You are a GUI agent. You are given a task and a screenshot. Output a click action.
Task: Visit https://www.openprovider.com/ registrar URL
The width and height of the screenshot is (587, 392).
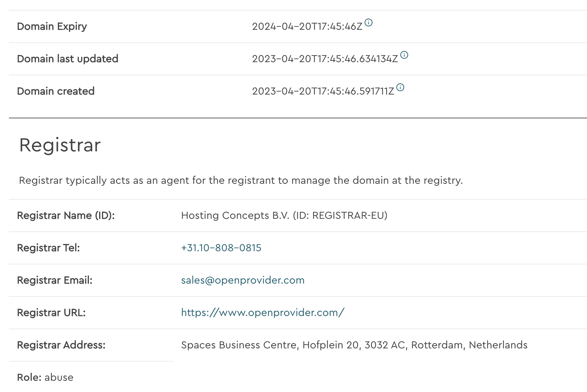pyautogui.click(x=263, y=313)
